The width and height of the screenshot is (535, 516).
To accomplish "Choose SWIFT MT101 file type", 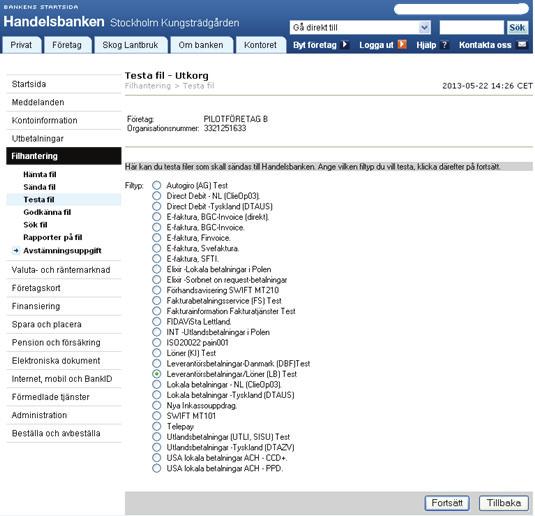I will pos(157,416).
